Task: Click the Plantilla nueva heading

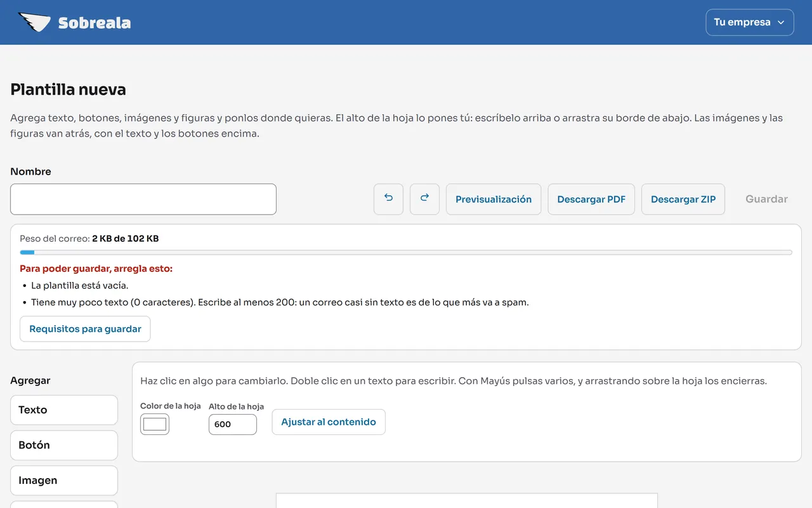Action: 68,90
